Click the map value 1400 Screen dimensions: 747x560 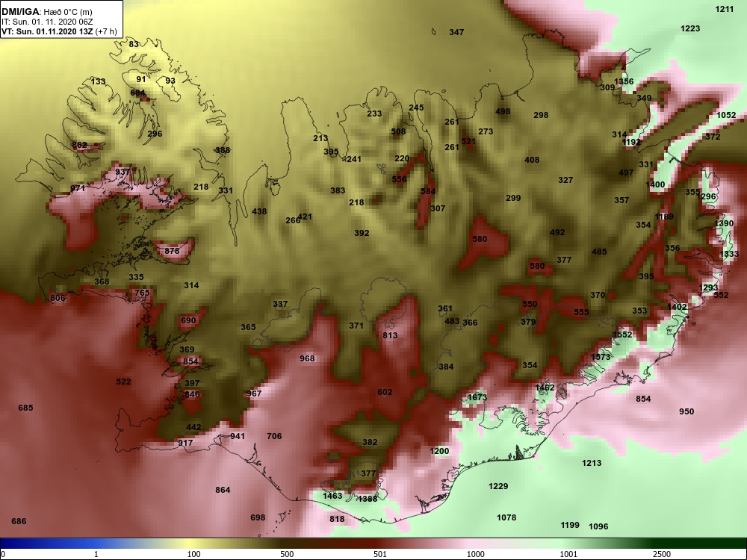[655, 184]
